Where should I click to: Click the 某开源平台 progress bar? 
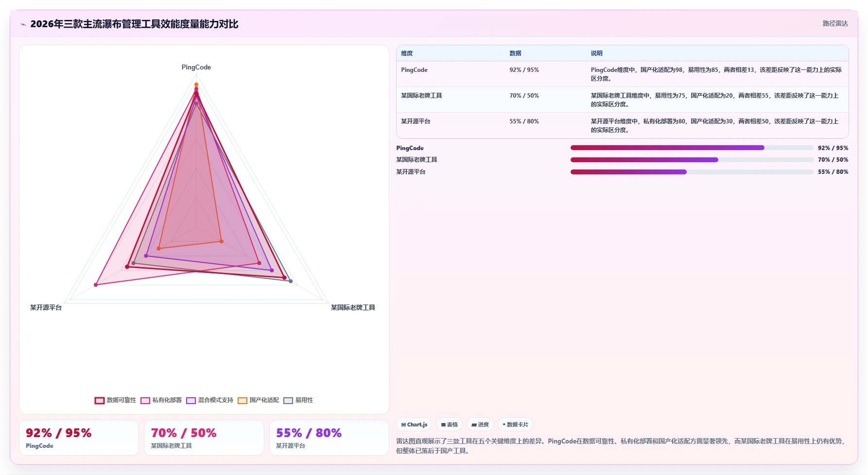click(x=692, y=172)
